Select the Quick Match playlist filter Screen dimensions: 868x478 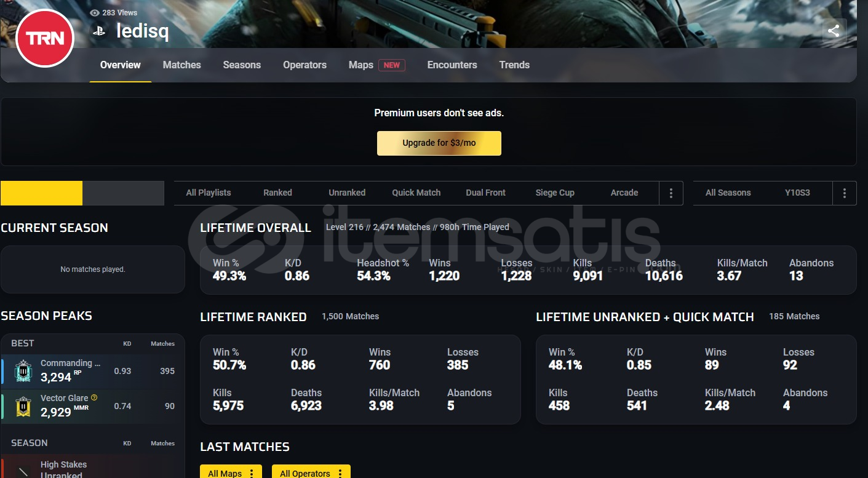coord(416,193)
